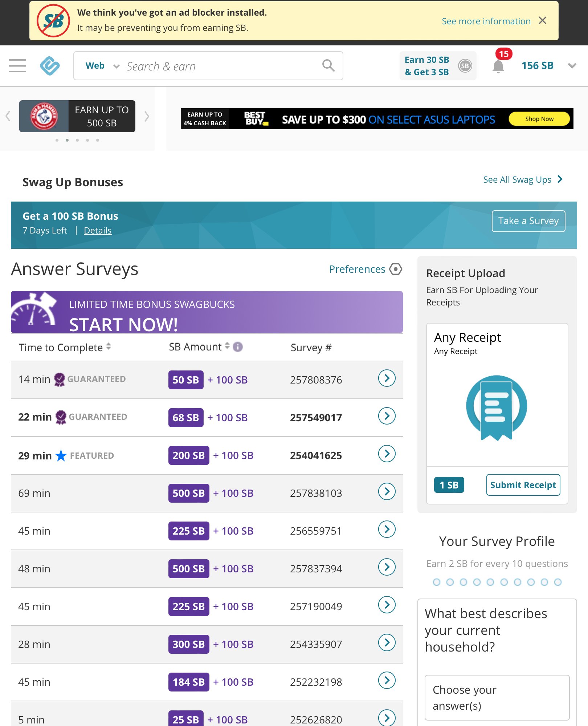Screen dimensions: 588x726
Task: Open the notifications bell
Action: 498,66
